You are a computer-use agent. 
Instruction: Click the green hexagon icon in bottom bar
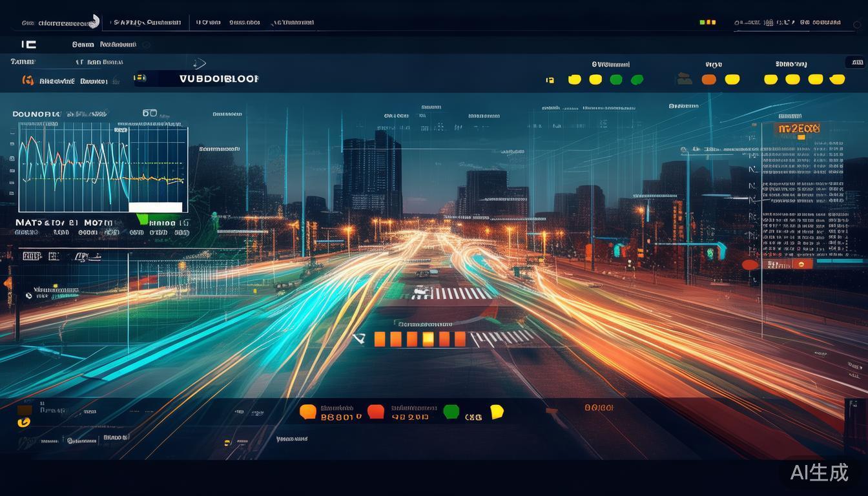point(451,411)
